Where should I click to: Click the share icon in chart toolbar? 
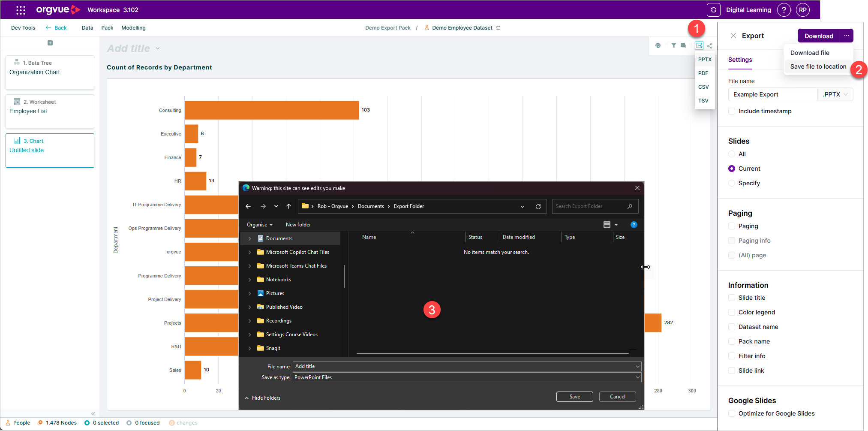click(709, 45)
